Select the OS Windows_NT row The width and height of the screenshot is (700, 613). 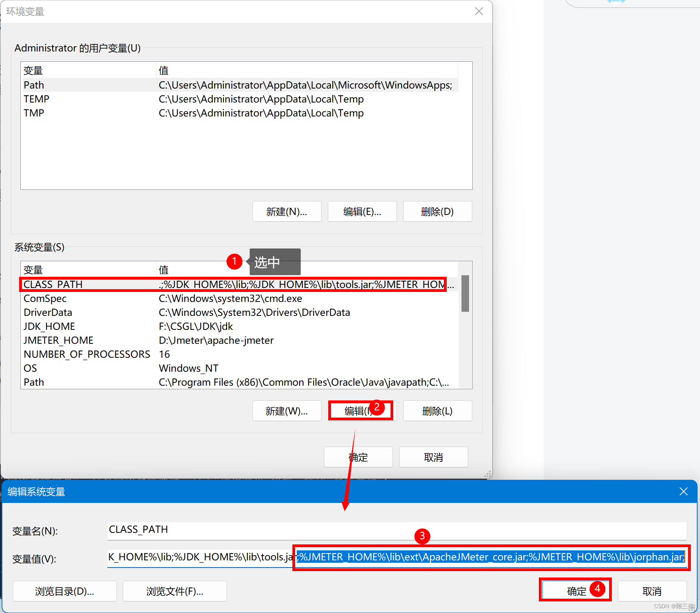[239, 368]
